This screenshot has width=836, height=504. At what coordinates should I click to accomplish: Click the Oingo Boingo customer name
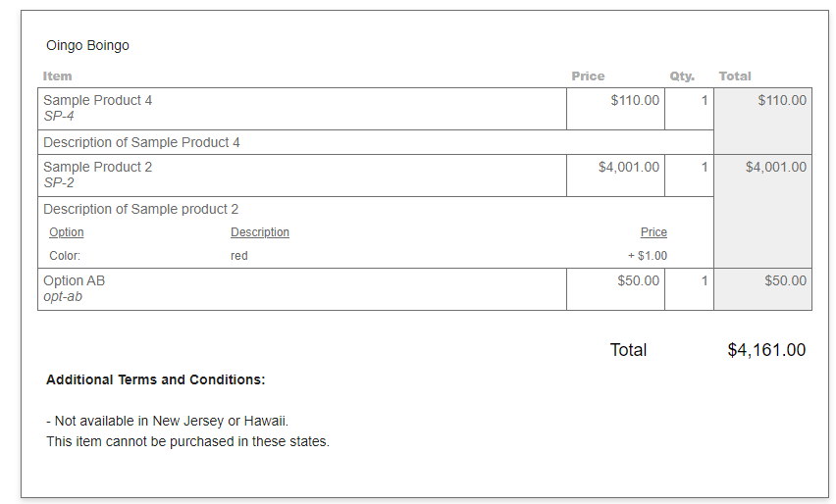coord(87,46)
